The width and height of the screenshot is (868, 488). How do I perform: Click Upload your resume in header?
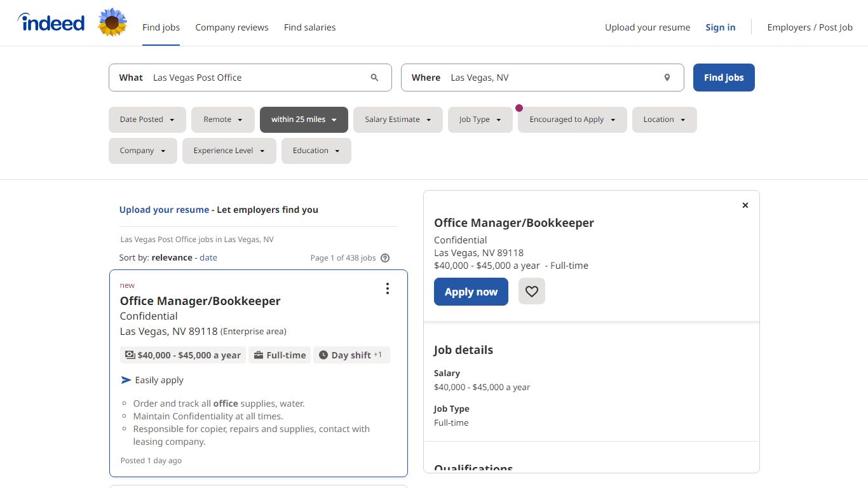point(648,27)
